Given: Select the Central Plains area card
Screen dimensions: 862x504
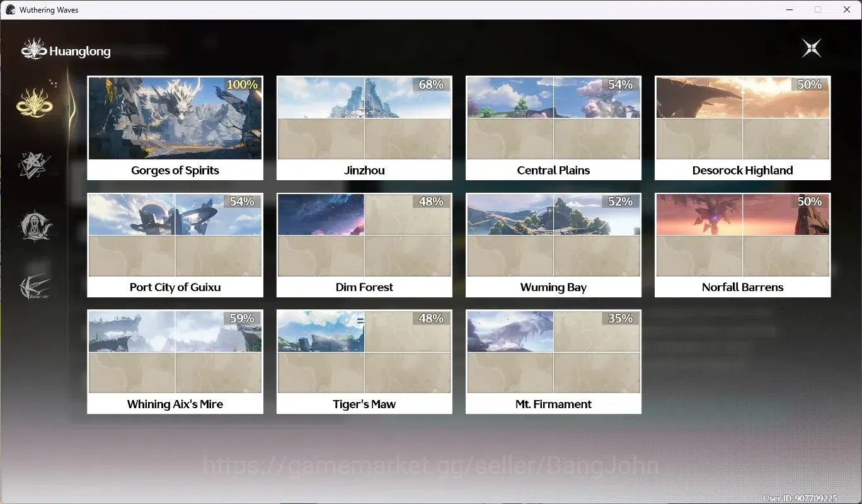Looking at the screenshot, I should (x=553, y=128).
